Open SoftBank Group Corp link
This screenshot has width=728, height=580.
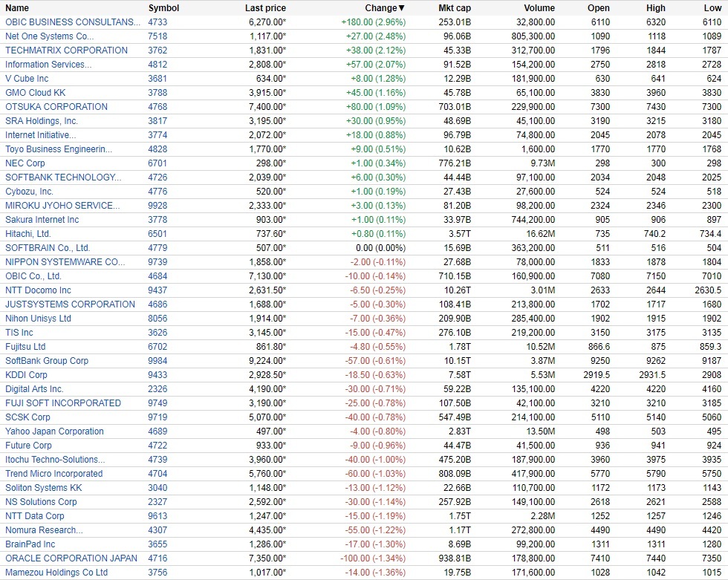click(47, 360)
